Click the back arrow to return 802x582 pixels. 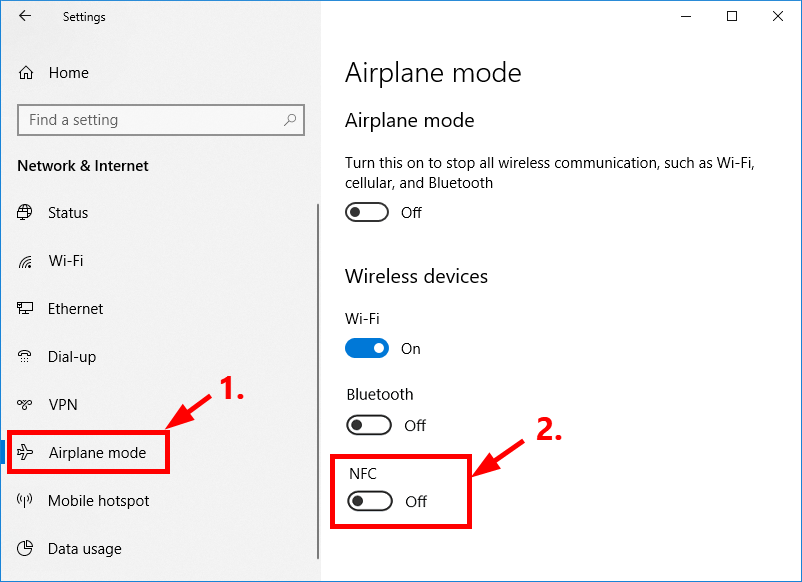pyautogui.click(x=25, y=16)
